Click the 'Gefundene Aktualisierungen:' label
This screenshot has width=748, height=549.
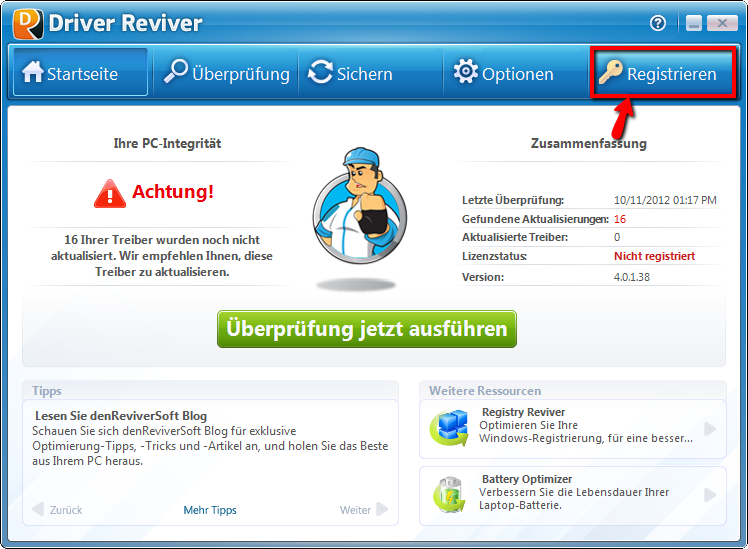tap(535, 219)
